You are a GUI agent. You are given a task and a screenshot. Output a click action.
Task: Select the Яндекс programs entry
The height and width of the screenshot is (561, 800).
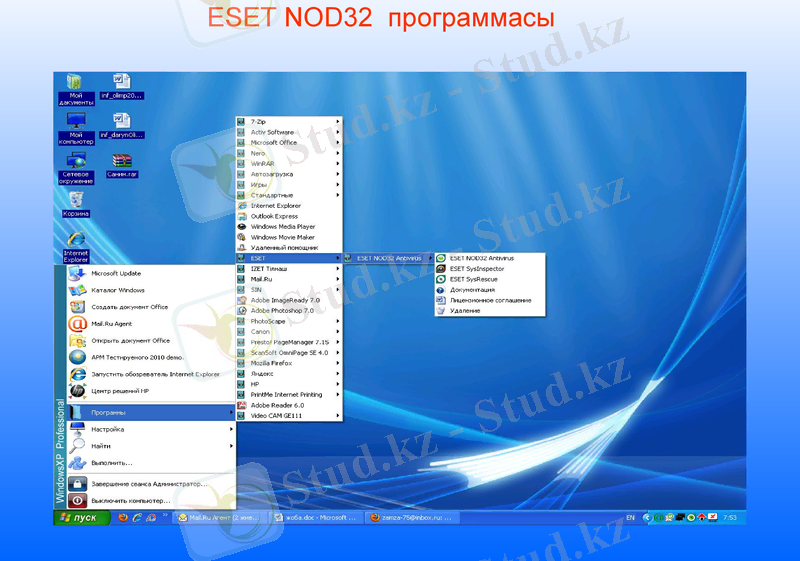click(289, 373)
